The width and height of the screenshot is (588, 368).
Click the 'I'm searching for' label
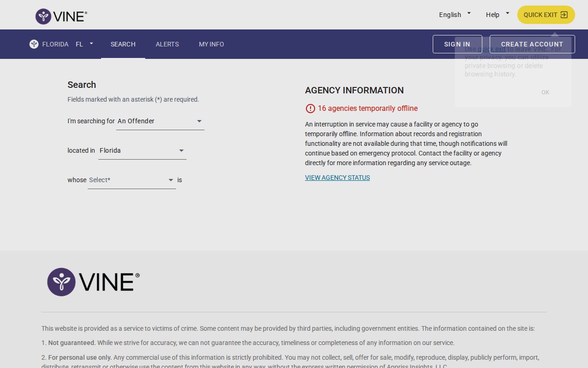[91, 121]
